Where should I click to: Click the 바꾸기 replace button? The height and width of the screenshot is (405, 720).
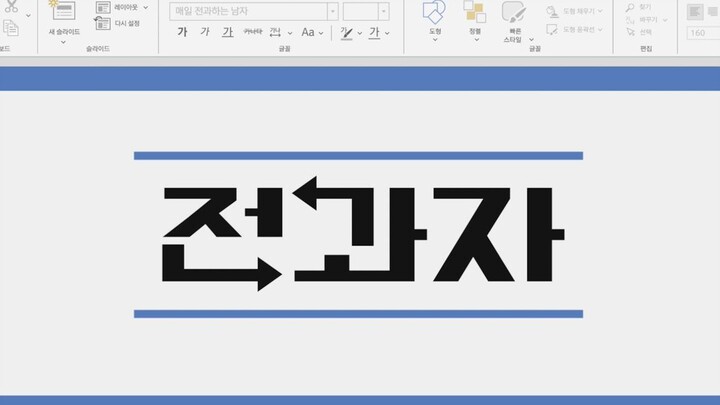pos(638,18)
